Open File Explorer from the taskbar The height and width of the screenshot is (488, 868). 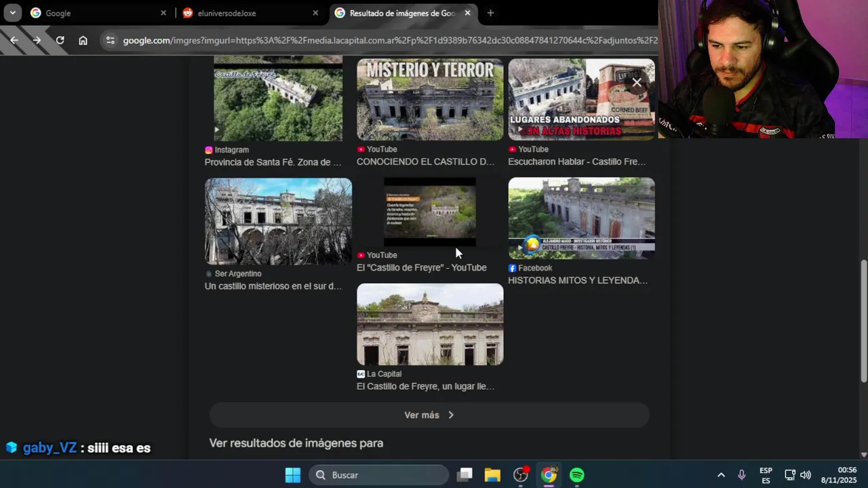coord(492,475)
